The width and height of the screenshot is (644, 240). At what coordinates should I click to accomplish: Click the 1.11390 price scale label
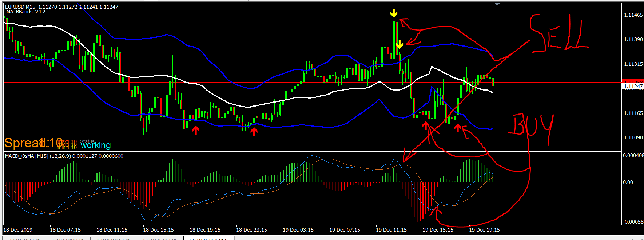(633, 39)
